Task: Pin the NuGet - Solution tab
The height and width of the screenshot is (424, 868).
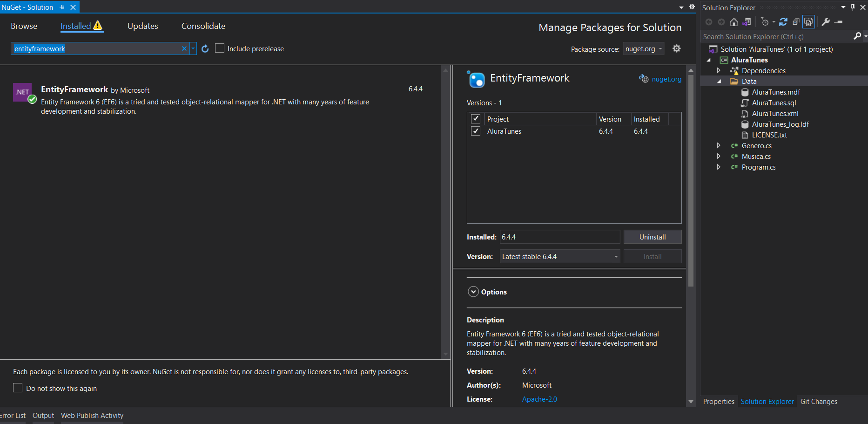Action: pos(62,7)
